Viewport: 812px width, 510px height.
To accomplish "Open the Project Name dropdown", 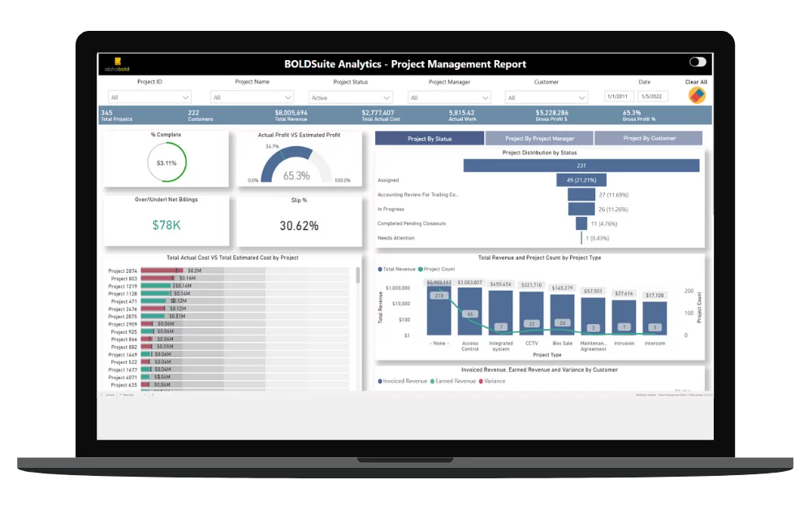I will tap(253, 97).
